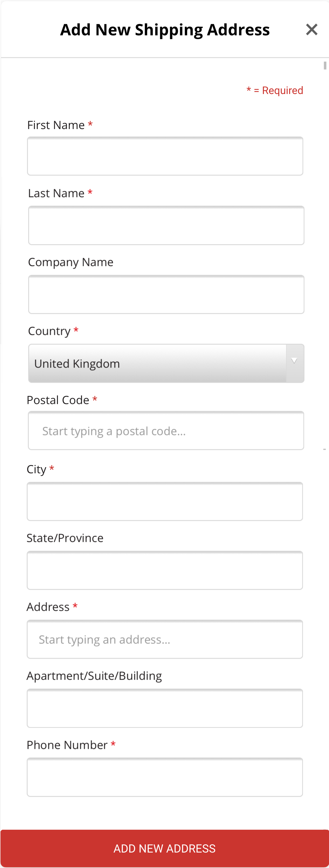Click the Postal Code input field

(x=166, y=431)
